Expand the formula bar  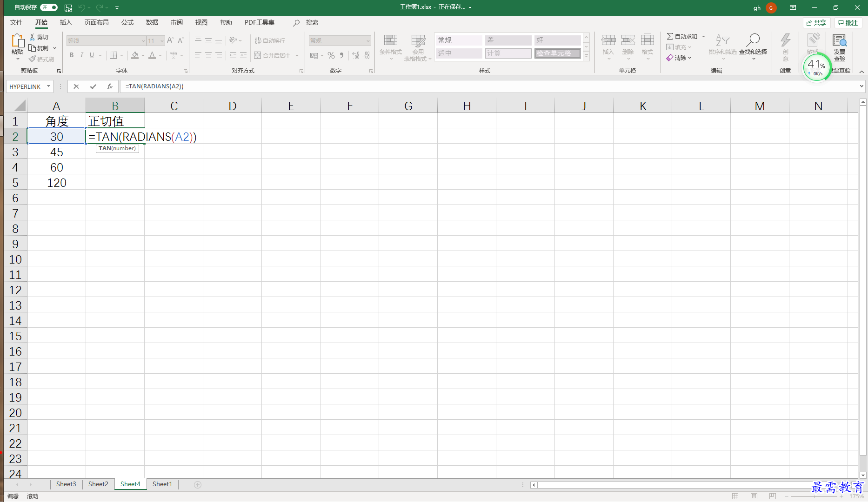click(x=861, y=86)
